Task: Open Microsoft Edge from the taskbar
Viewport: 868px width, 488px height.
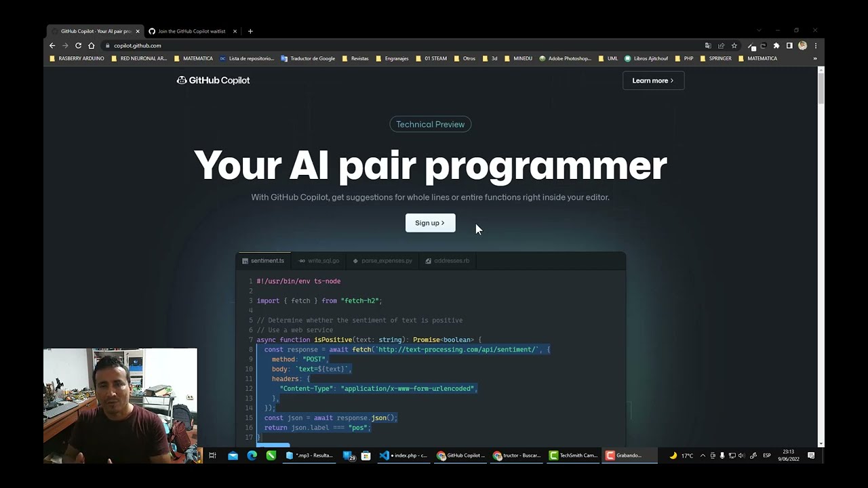Action: pos(252,455)
